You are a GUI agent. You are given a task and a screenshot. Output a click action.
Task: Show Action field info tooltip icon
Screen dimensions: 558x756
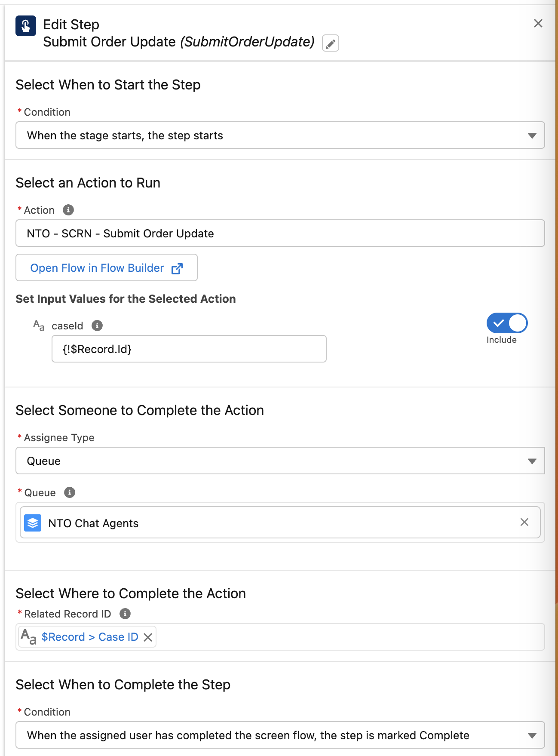[68, 210]
